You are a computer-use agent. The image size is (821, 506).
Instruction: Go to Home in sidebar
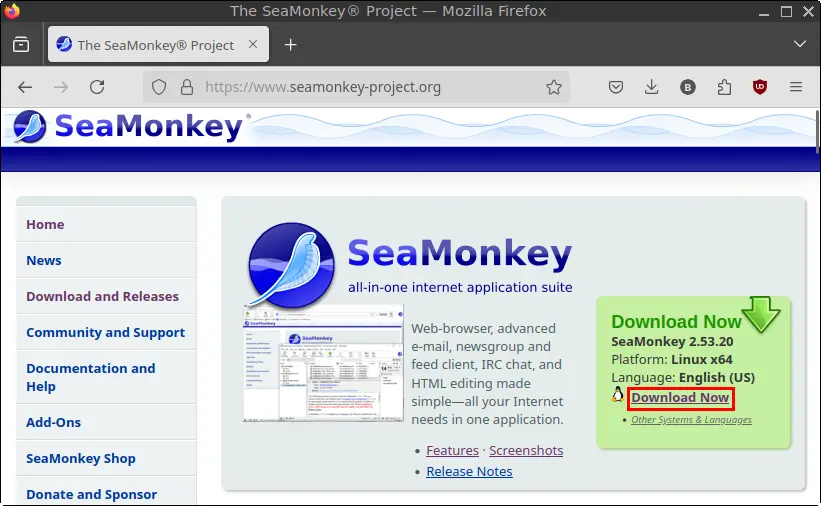[x=45, y=224]
